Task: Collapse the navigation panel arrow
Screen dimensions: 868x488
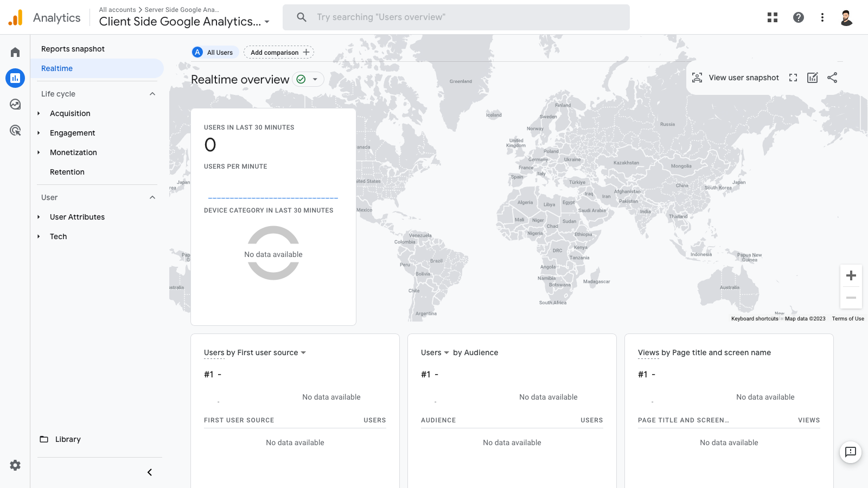Action: pos(150,472)
